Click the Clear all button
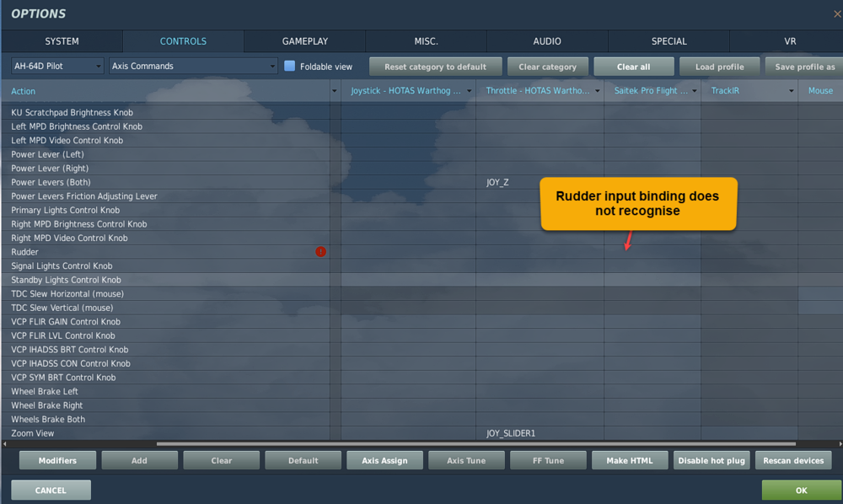Image resolution: width=843 pixels, height=504 pixels. [634, 66]
